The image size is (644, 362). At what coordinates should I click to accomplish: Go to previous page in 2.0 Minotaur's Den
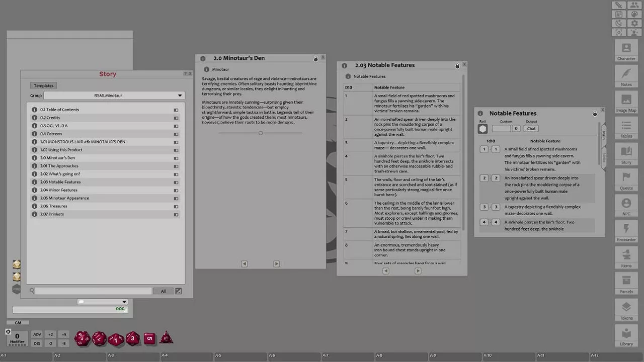tap(244, 264)
